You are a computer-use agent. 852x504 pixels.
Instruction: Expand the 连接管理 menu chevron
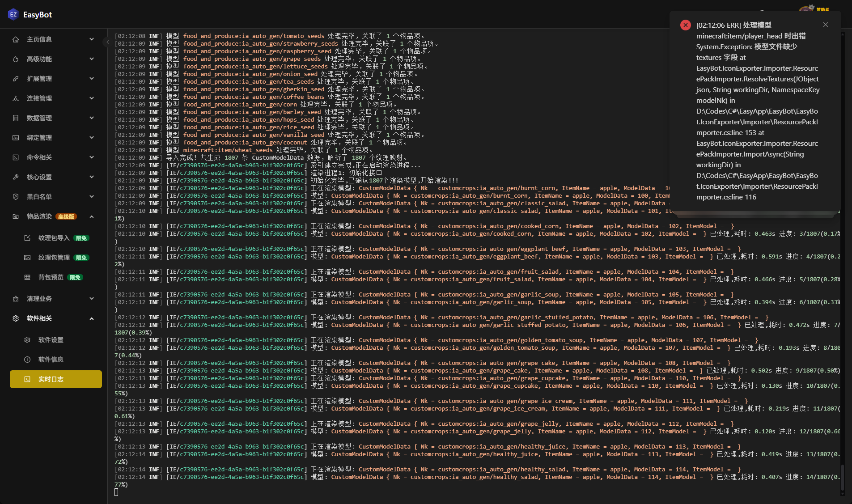coord(92,98)
